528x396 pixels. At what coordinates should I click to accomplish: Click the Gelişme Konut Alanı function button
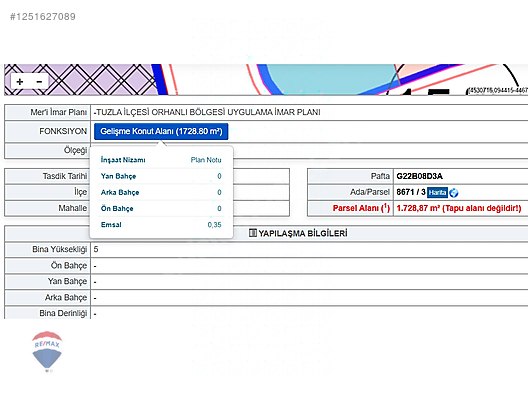coord(161,131)
